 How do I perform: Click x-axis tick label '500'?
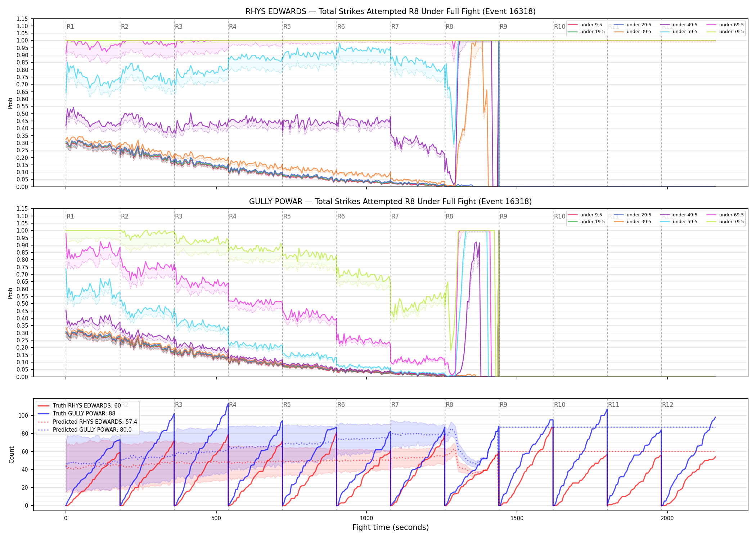216,518
